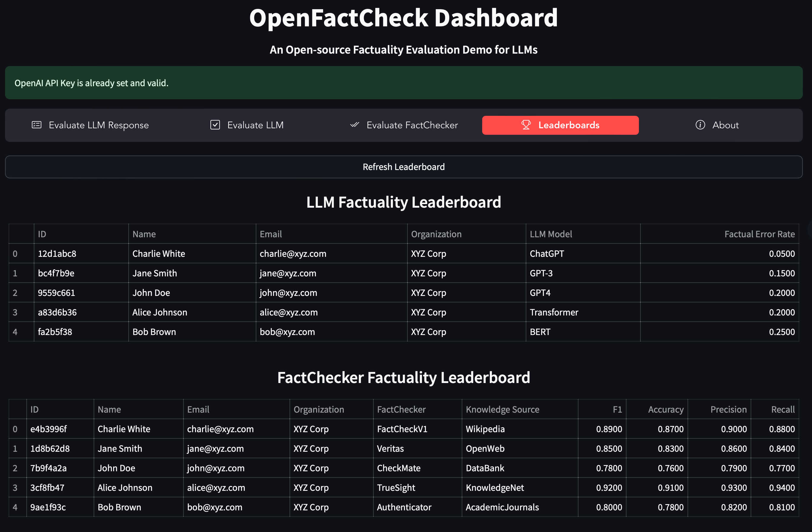The image size is (812, 532).
Task: Click the AcademicJournals knowledge source cell
Action: (520, 507)
